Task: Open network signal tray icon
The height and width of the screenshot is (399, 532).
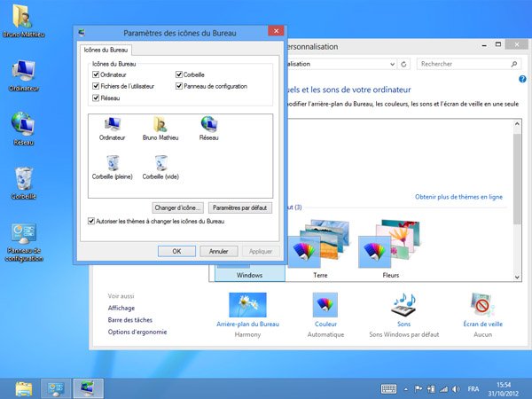Action: 444,389
